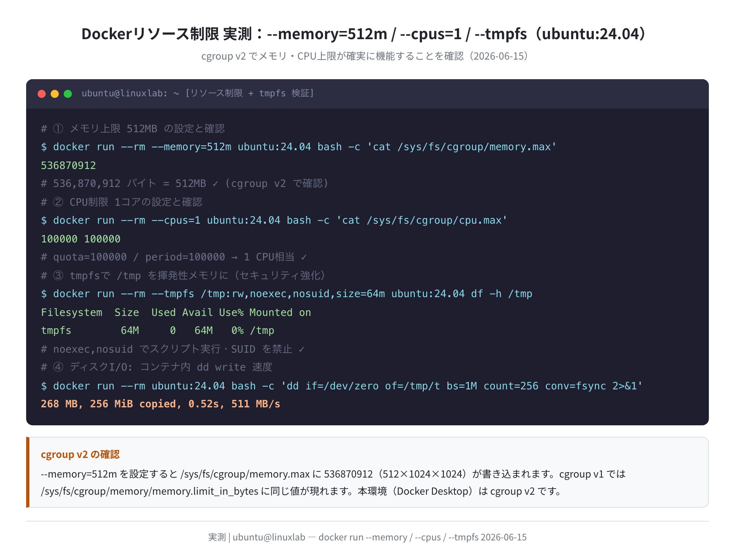Viewport: 735px width, 560px height.
Task: Click the red close dot in terminal title bar
Action: click(x=42, y=94)
